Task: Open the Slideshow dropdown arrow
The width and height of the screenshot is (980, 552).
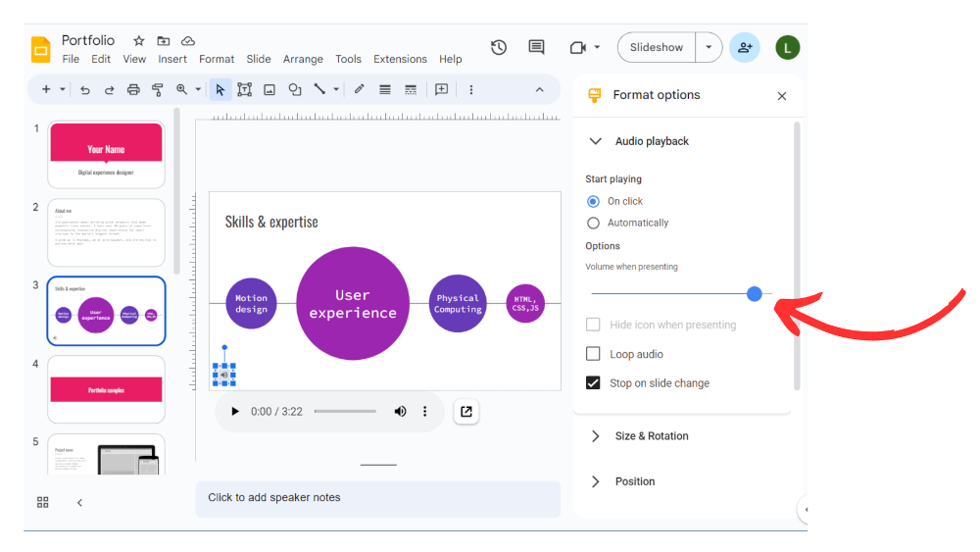Action: tap(709, 47)
